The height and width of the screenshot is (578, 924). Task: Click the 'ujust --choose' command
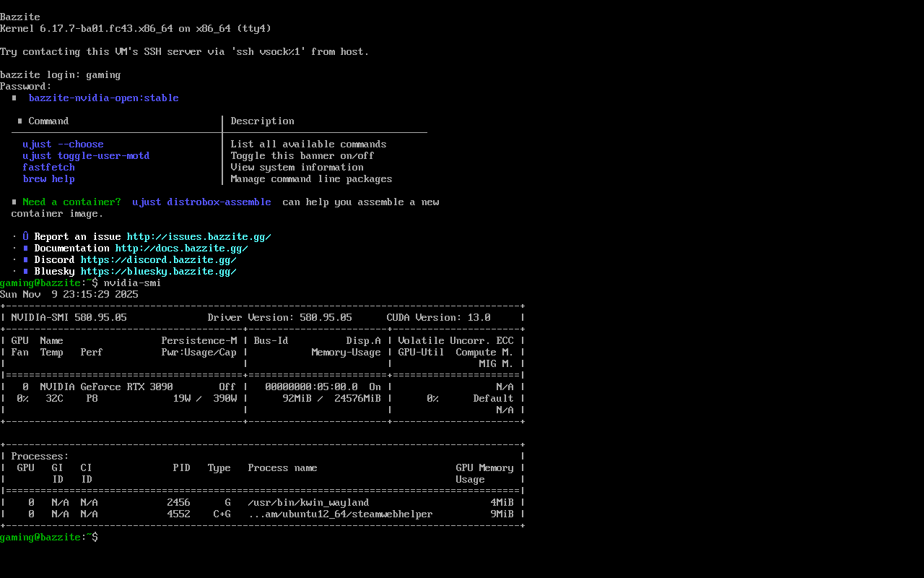tap(64, 144)
